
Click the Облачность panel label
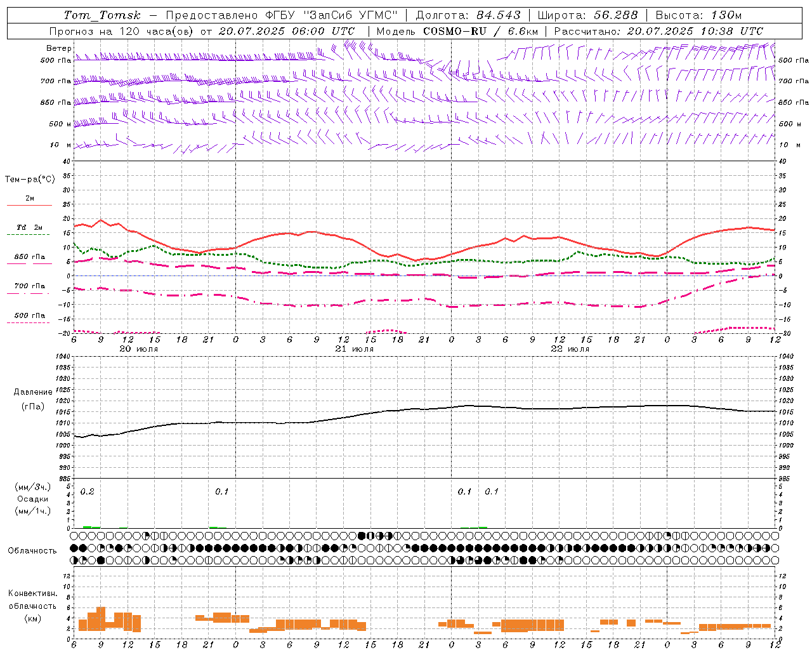click(32, 551)
